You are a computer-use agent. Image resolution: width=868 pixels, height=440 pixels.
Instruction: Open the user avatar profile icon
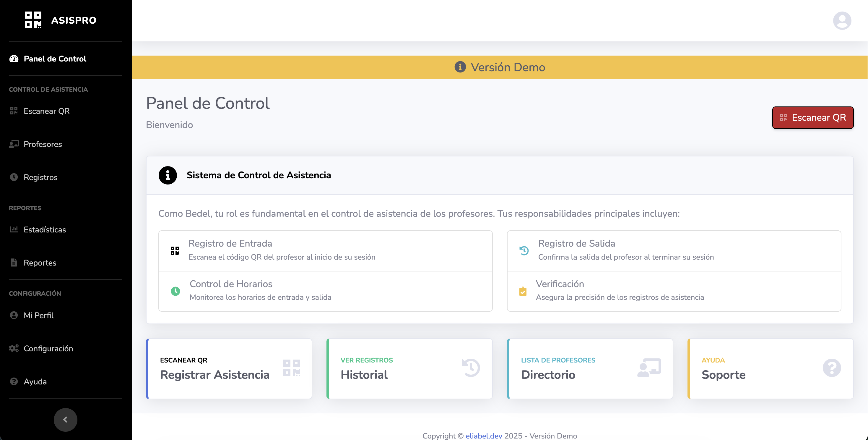tap(842, 21)
